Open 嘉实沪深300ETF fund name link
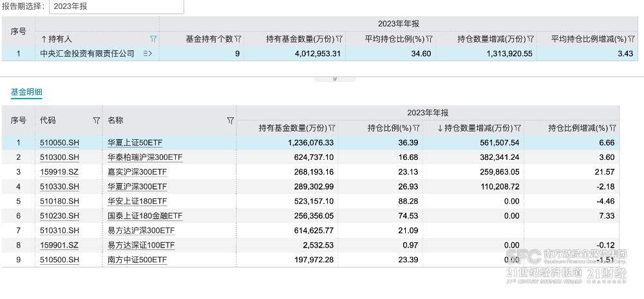This screenshot has height=299, width=644. tap(137, 172)
